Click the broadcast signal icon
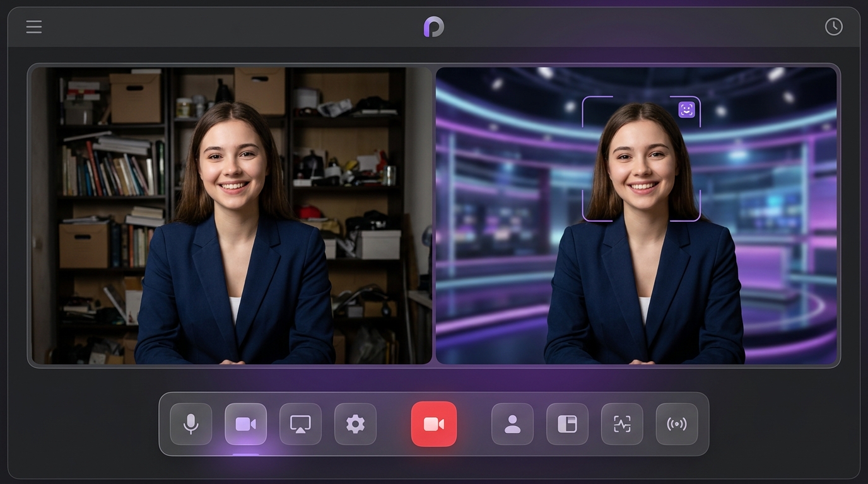This screenshot has height=484, width=868. point(677,424)
